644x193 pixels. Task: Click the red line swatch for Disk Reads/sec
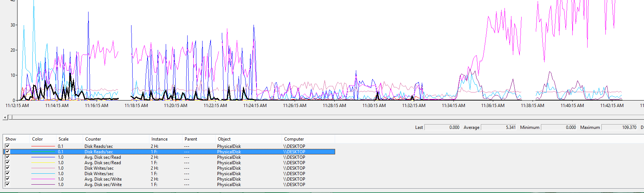click(x=43, y=146)
